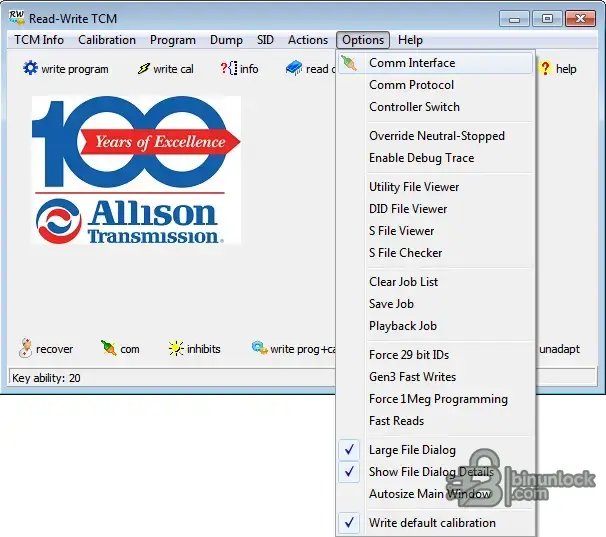Image resolution: width=606 pixels, height=537 pixels.
Task: Open S File Viewer
Action: 437,231
